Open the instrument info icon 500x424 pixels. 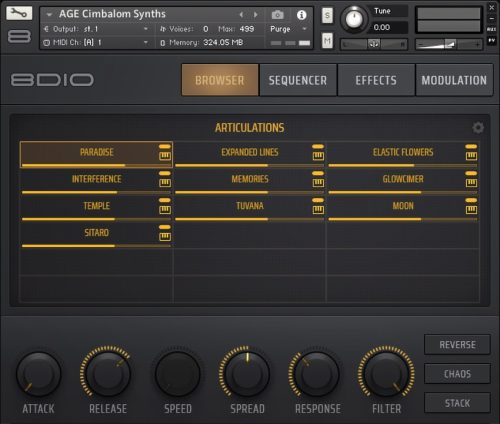(x=301, y=15)
